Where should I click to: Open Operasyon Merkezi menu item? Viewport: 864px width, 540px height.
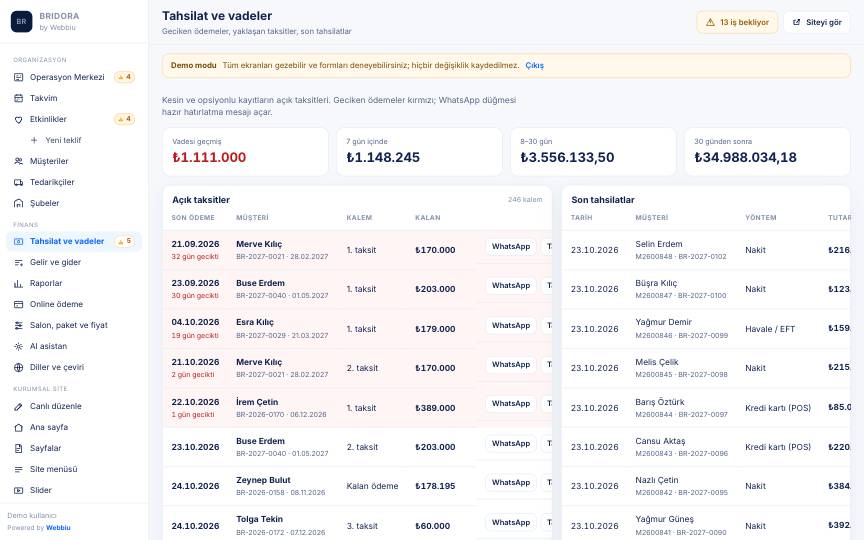pos(74,77)
